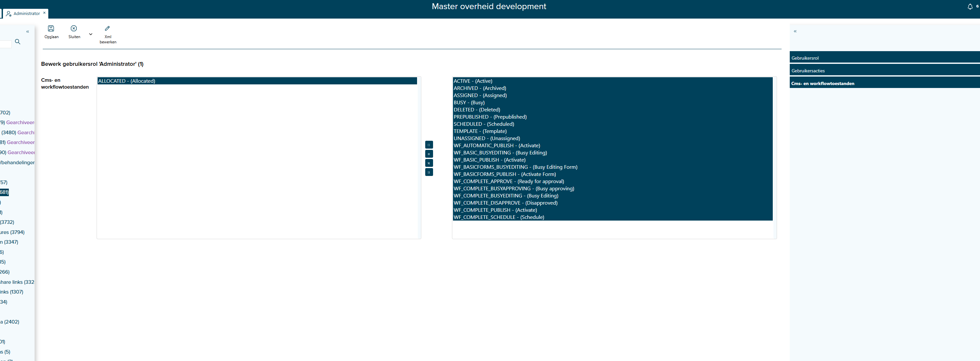Collapse the left navigation panel
Viewport: 980px width, 361px height.
[27, 32]
